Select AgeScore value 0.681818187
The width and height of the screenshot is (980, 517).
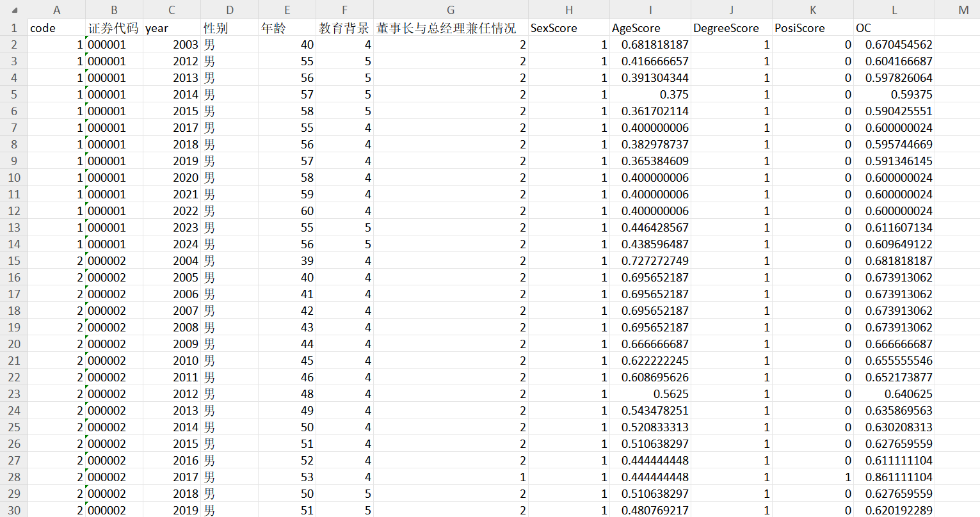pos(650,45)
